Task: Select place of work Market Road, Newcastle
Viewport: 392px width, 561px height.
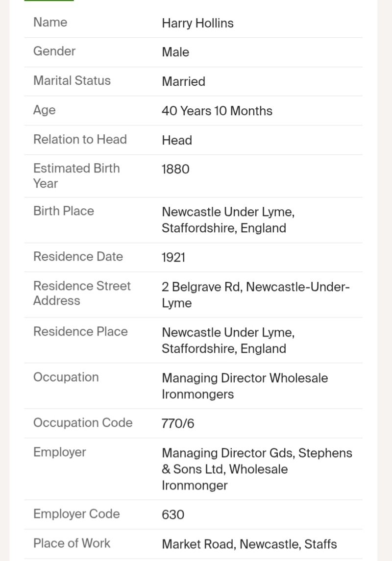Action: pyautogui.click(x=249, y=544)
